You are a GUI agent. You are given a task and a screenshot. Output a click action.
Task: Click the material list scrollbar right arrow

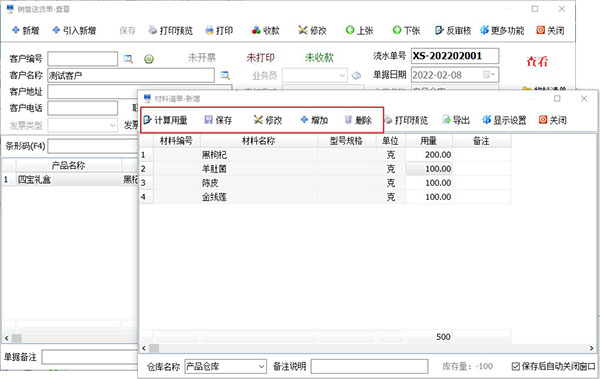point(592,348)
